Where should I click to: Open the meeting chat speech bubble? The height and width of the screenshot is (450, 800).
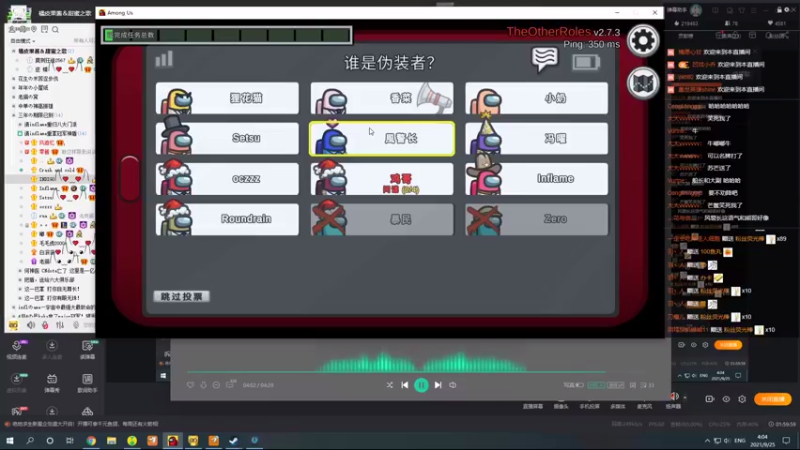pyautogui.click(x=544, y=60)
